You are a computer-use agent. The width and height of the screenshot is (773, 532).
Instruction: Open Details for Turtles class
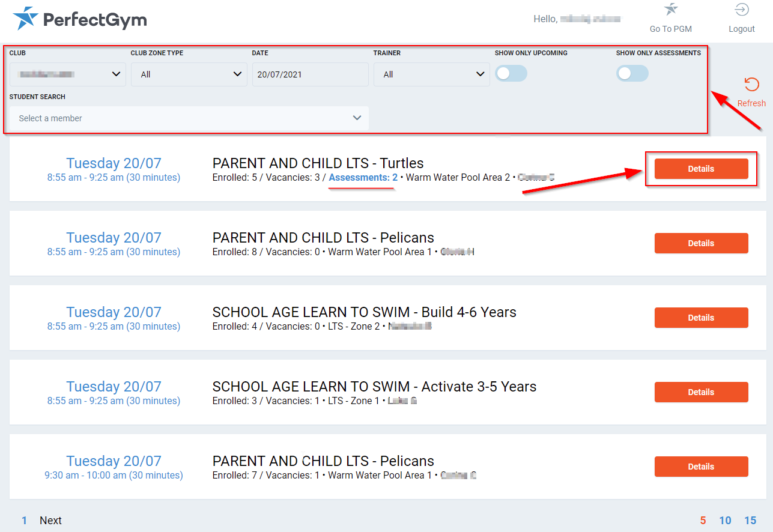(701, 169)
